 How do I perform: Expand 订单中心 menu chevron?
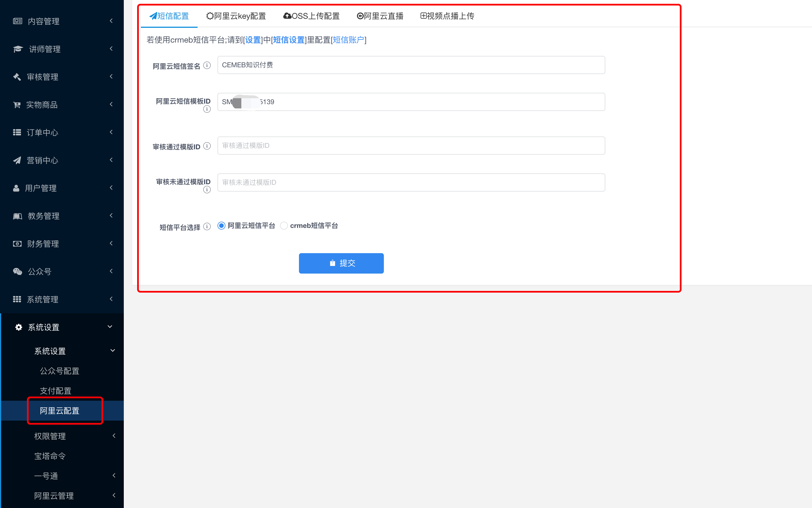pyautogui.click(x=111, y=132)
